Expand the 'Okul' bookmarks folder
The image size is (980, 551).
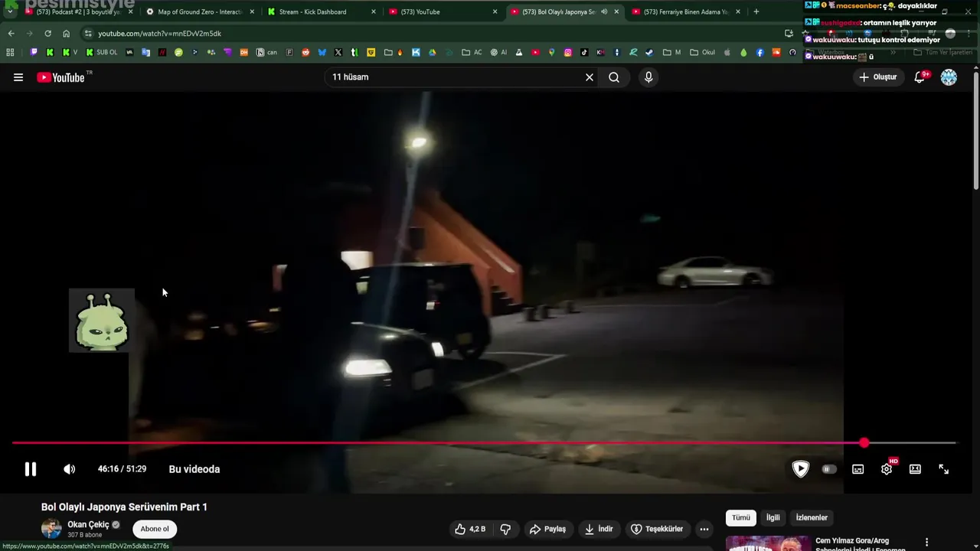click(702, 53)
